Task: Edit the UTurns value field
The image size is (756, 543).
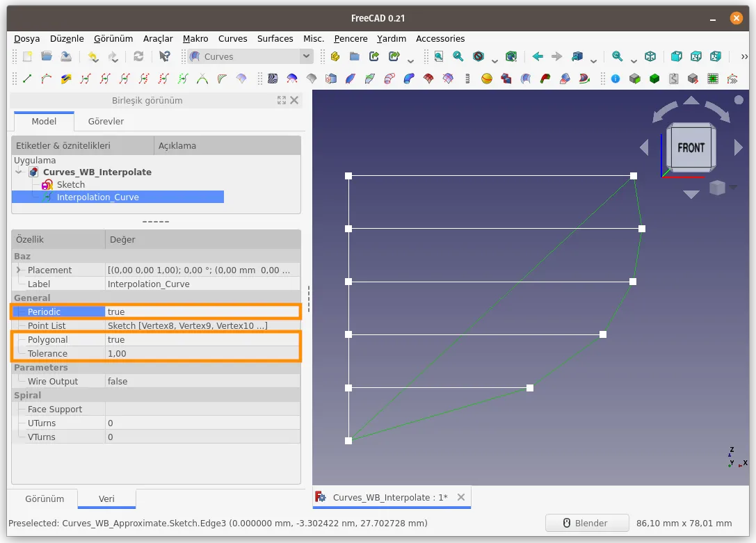Action: coord(202,423)
